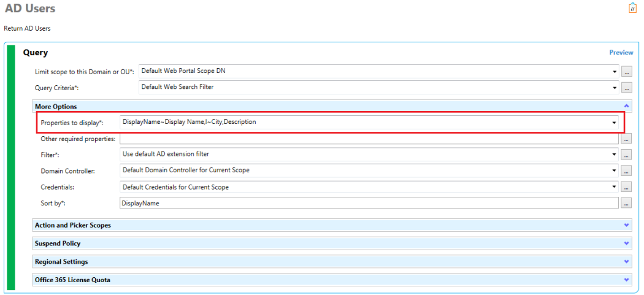Expand Action and Picker Scopes section
Image resolution: width=644 pixels, height=295 pixels.
(626, 225)
